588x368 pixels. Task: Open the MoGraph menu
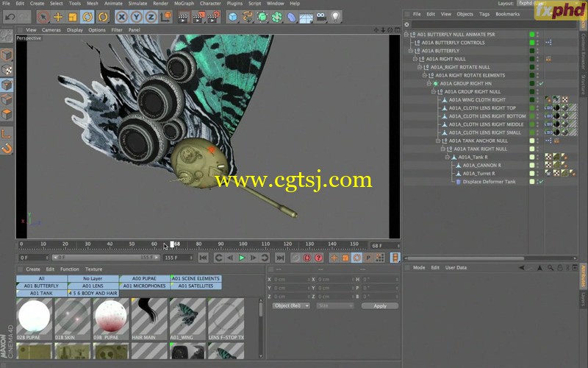[x=184, y=4]
